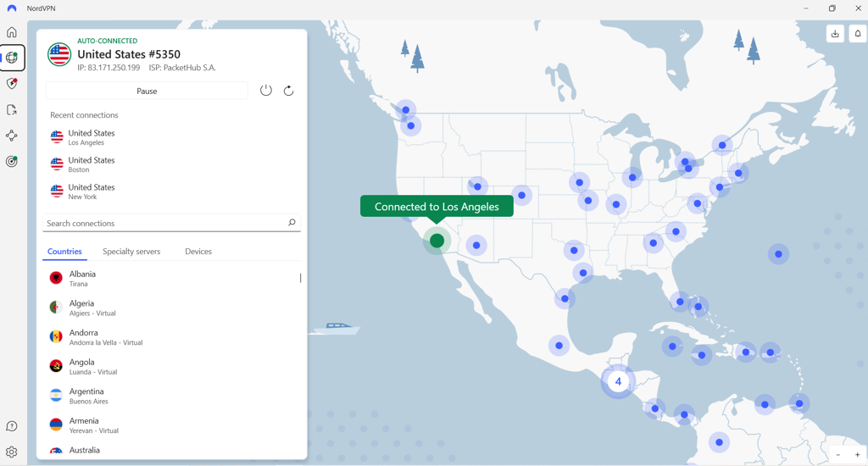Click Andorra flag icon
Image resolution: width=868 pixels, height=466 pixels.
tap(56, 336)
